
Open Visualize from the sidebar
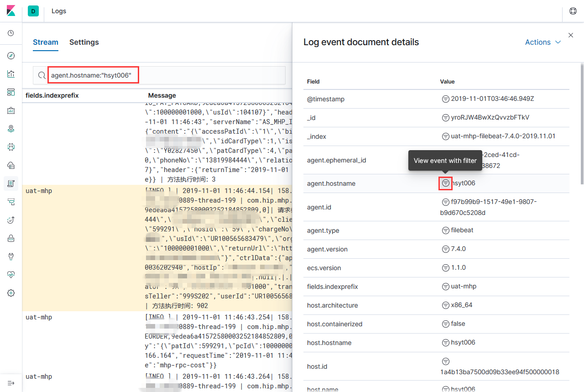click(11, 74)
